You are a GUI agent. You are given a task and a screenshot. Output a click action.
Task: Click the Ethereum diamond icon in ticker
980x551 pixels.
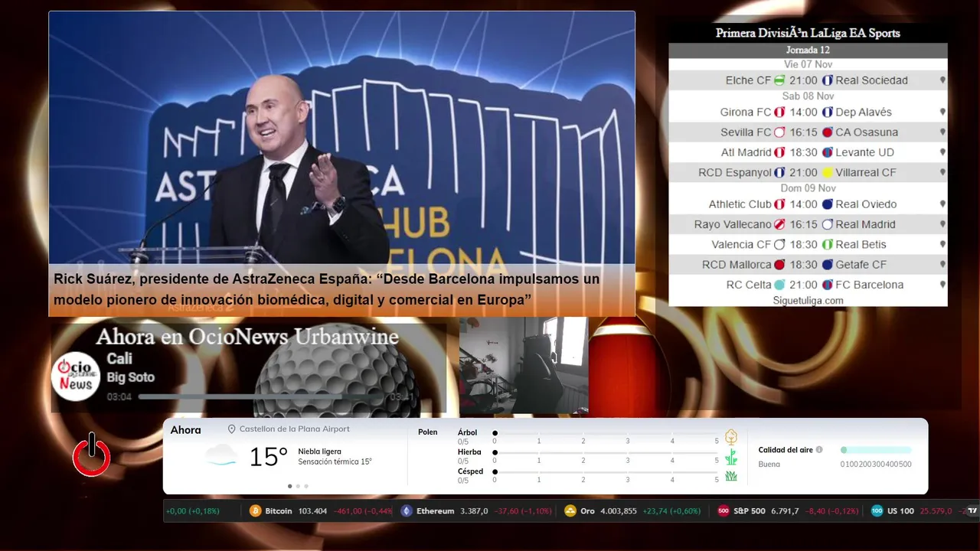[407, 510]
